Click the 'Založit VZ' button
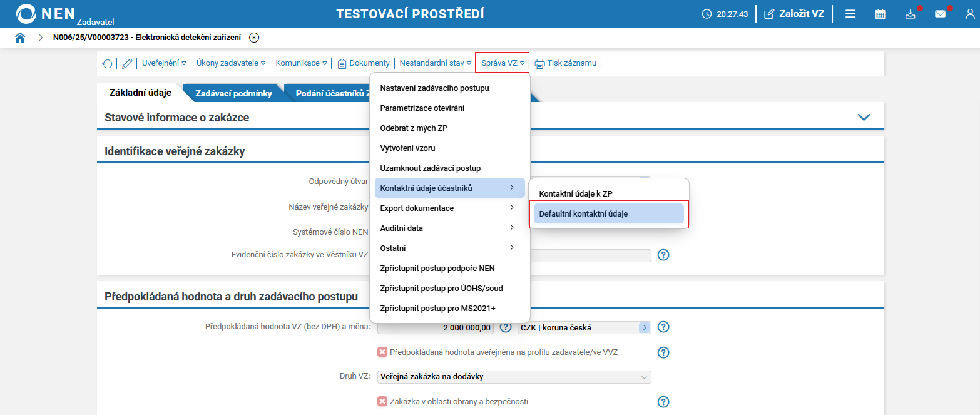This screenshot has width=980, height=415. click(794, 13)
